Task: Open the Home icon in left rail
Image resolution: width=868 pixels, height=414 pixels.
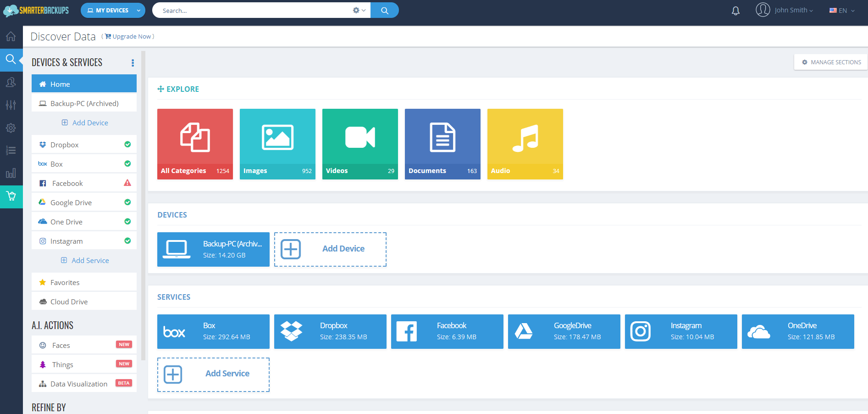Action: click(x=11, y=36)
